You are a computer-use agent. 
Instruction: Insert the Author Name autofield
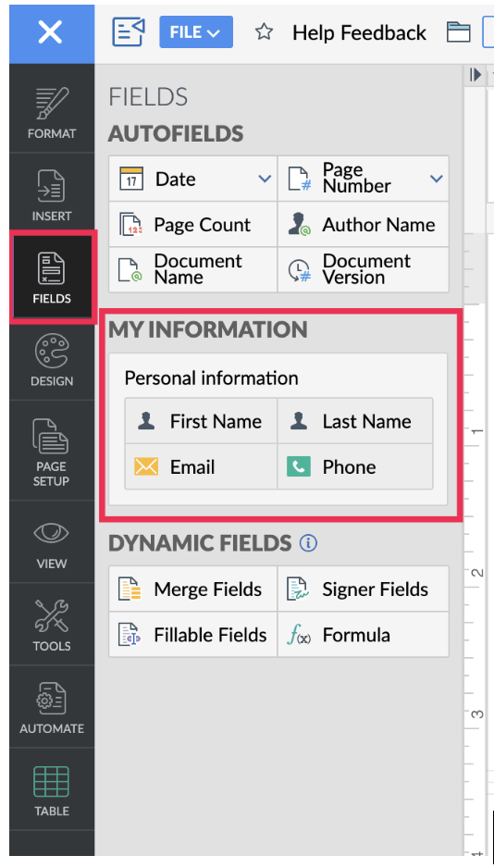pyautogui.click(x=364, y=225)
